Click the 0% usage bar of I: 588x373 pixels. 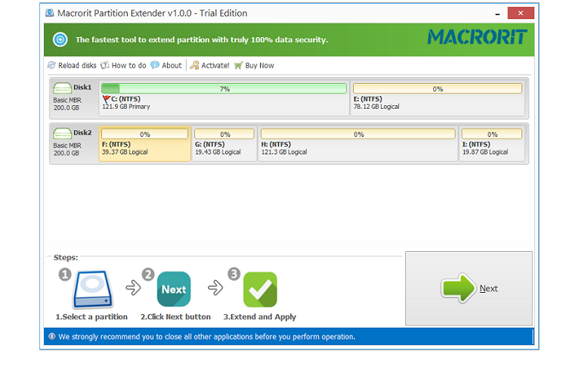pyautogui.click(x=491, y=135)
